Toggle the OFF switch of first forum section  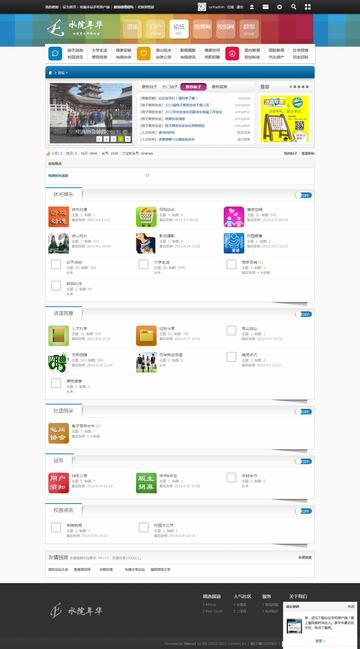(304, 195)
